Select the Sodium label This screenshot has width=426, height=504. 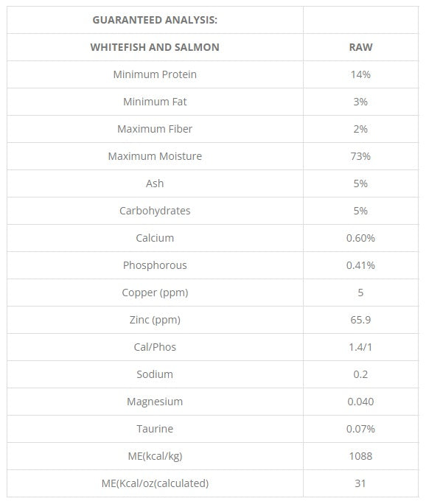[155, 374]
